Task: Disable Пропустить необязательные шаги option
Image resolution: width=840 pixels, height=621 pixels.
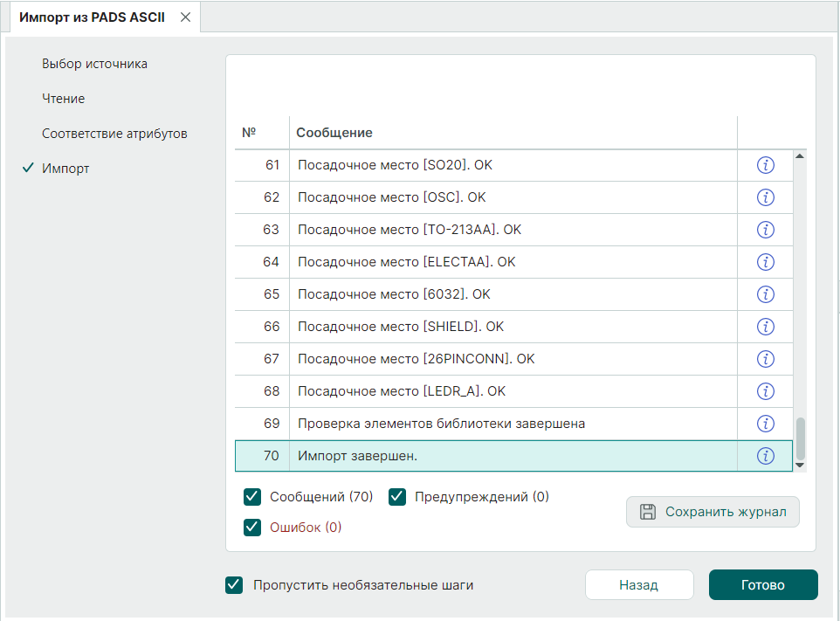Action: click(234, 585)
